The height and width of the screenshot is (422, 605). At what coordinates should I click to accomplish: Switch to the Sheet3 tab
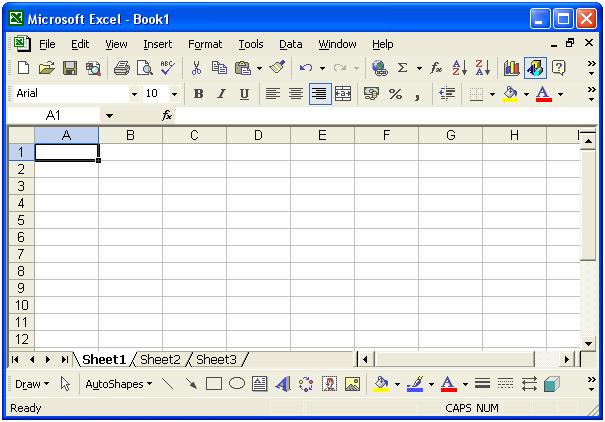[216, 360]
